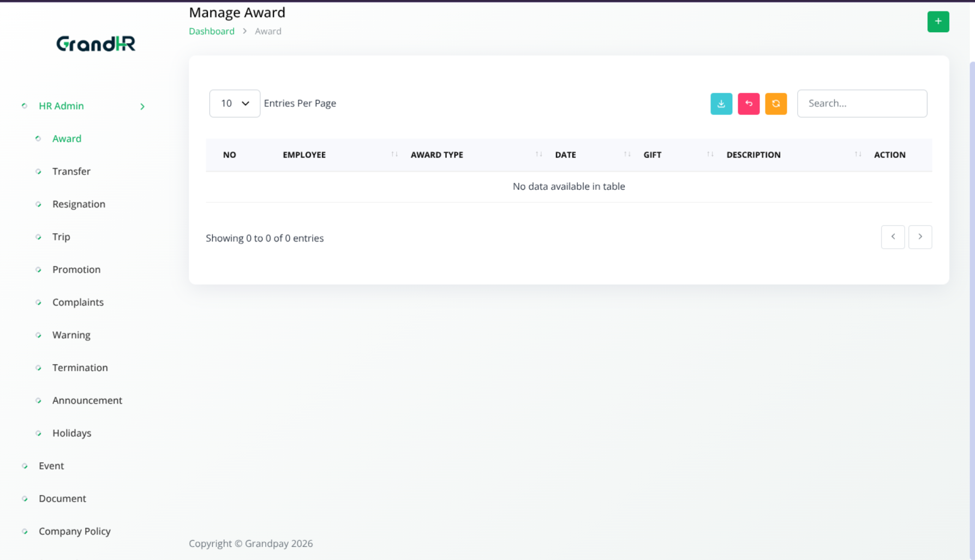Screen dimensions: 975x560
Task: Click the GrandHR logo
Action: (95, 44)
